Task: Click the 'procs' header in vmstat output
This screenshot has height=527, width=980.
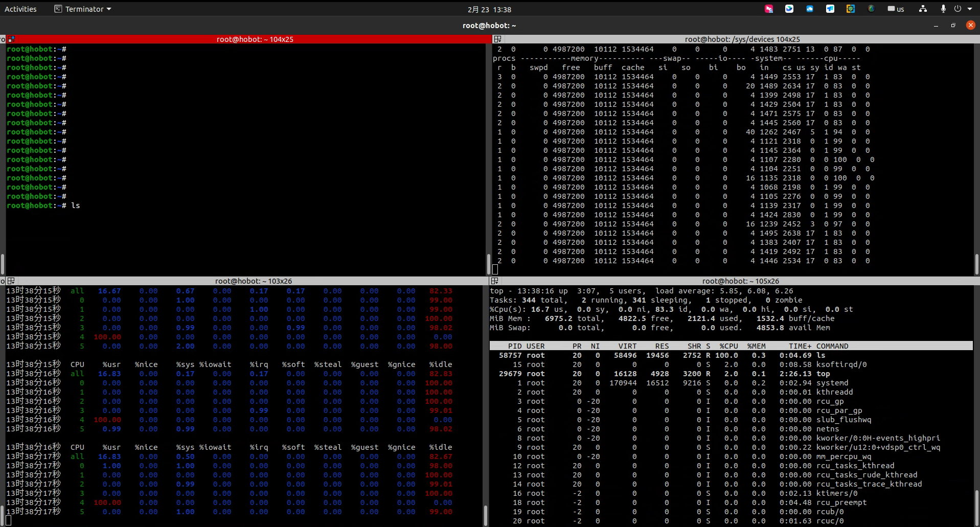Action: point(504,58)
